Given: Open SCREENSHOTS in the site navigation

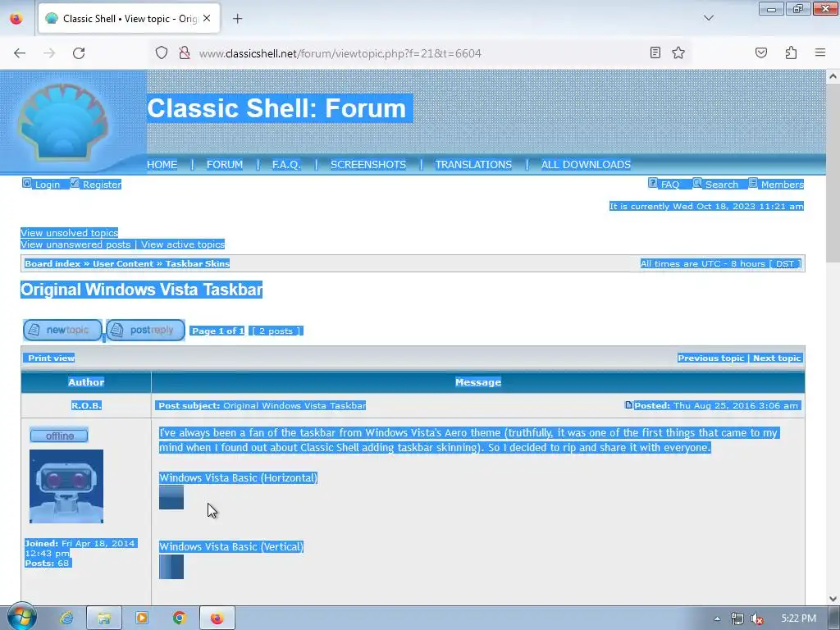Looking at the screenshot, I should point(368,164).
